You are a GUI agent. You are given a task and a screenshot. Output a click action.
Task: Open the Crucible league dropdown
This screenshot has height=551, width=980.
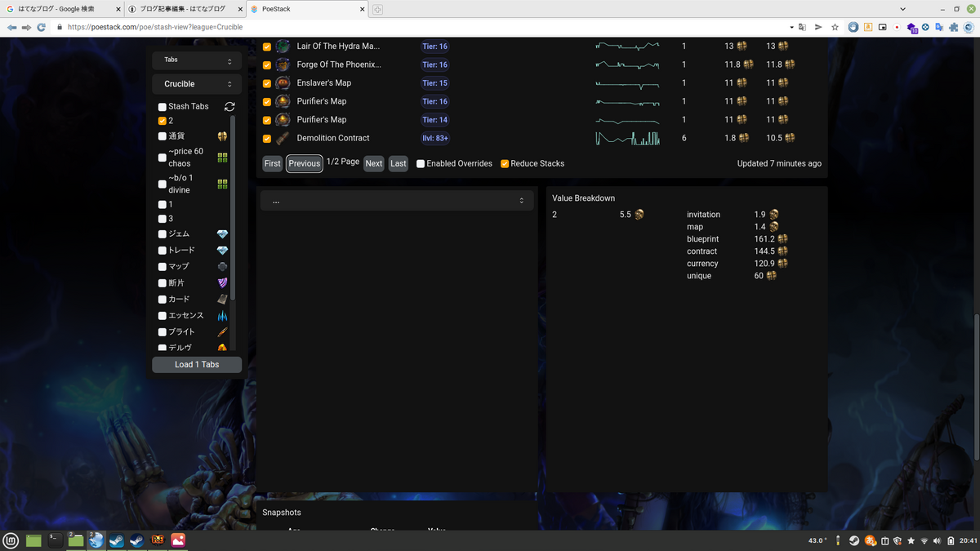197,84
